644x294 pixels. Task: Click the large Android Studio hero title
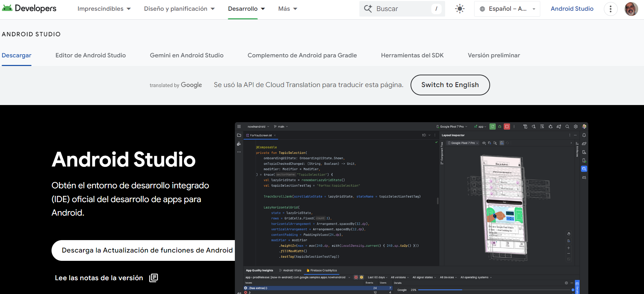[123, 160]
